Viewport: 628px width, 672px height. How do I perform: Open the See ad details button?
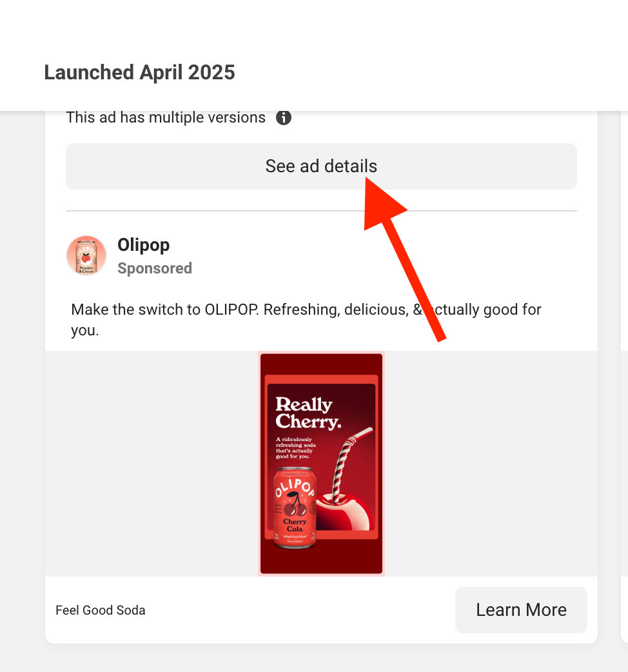(321, 166)
